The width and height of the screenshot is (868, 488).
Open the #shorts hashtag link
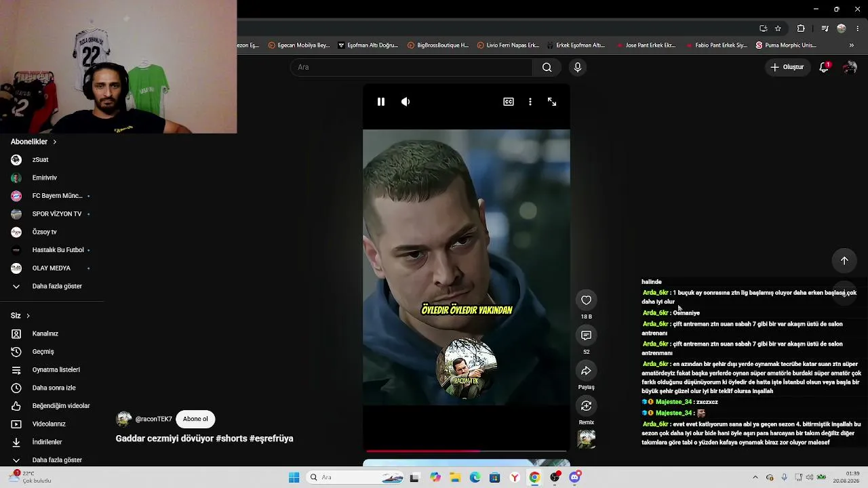click(x=231, y=439)
